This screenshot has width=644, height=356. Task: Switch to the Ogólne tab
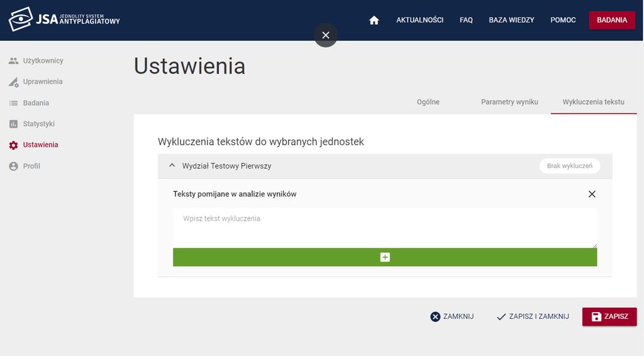coord(428,102)
